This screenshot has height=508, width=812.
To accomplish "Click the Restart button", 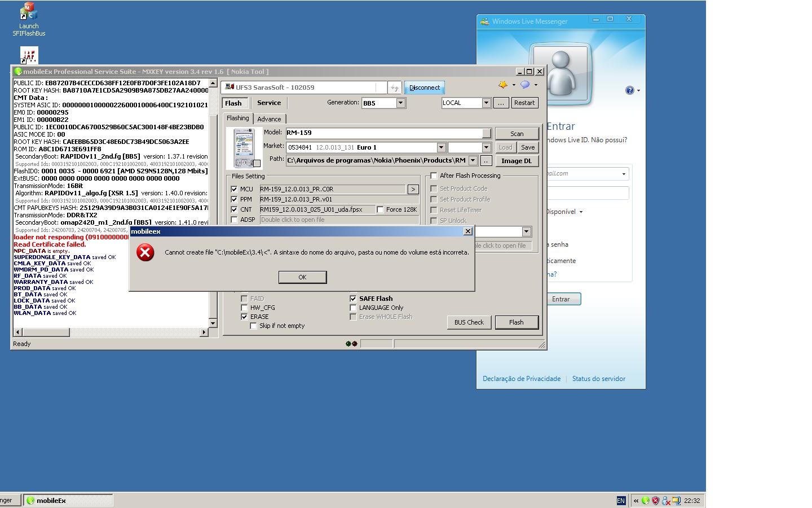I will [x=524, y=103].
